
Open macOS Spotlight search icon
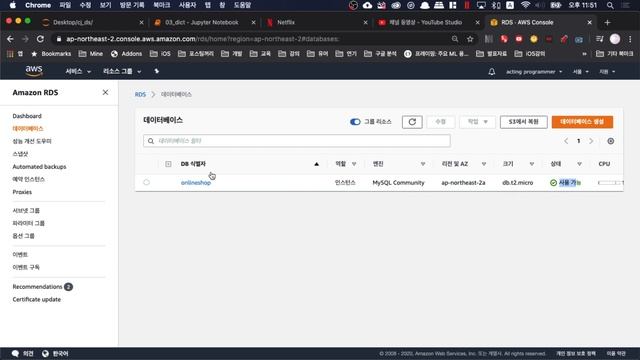tap(610, 5)
